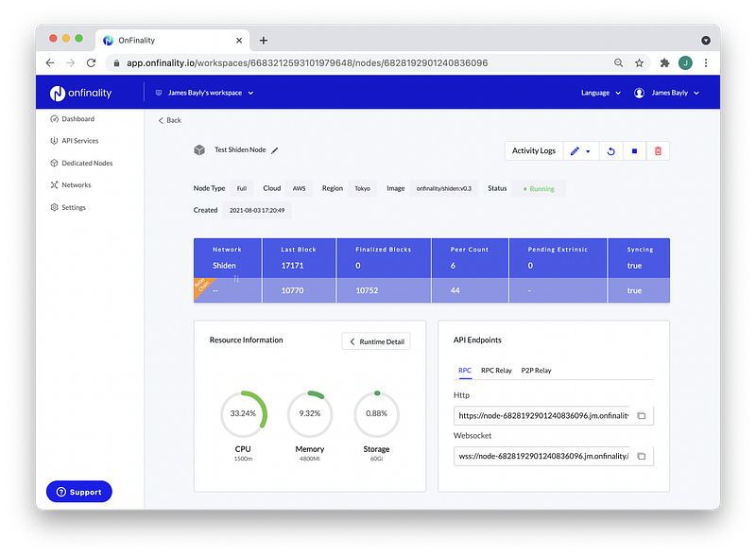Open Activity Logs
Viewport: 756px width, 557px height.
(533, 151)
